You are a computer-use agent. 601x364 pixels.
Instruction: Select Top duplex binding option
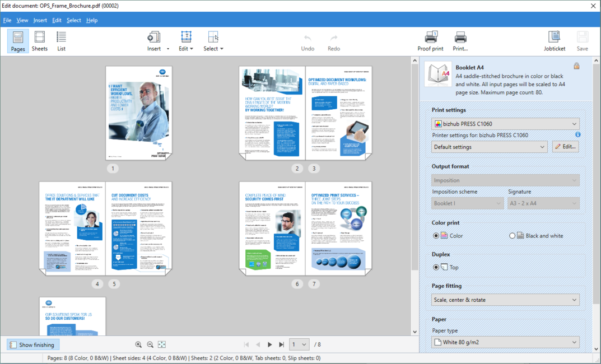(x=436, y=267)
